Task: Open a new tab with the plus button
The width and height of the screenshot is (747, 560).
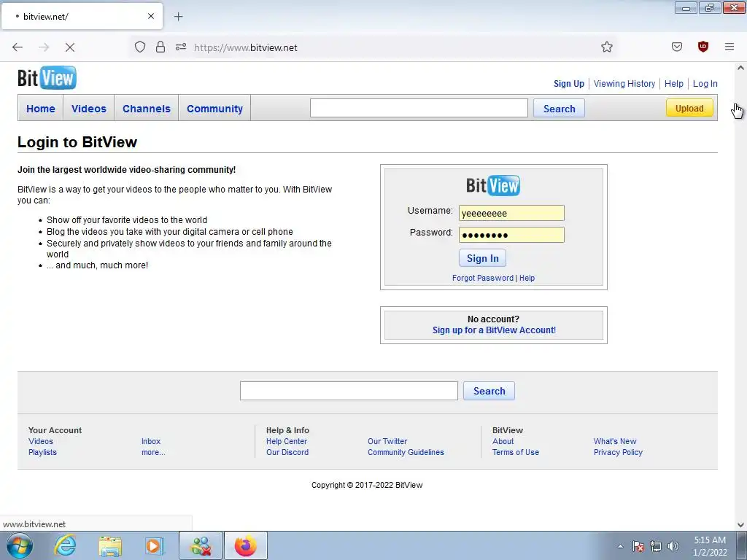Action: pyautogui.click(x=178, y=17)
